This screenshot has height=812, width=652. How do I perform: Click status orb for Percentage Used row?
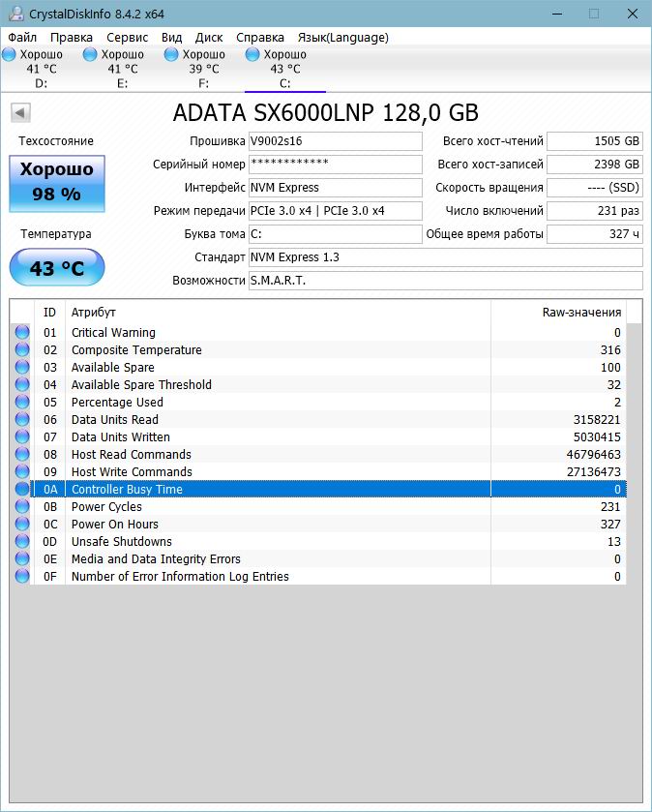tap(22, 402)
